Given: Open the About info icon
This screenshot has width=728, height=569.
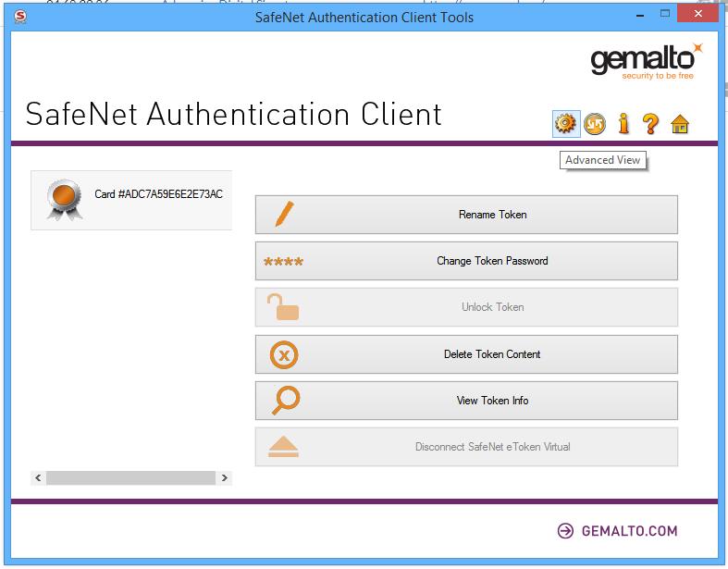Looking at the screenshot, I should (623, 124).
